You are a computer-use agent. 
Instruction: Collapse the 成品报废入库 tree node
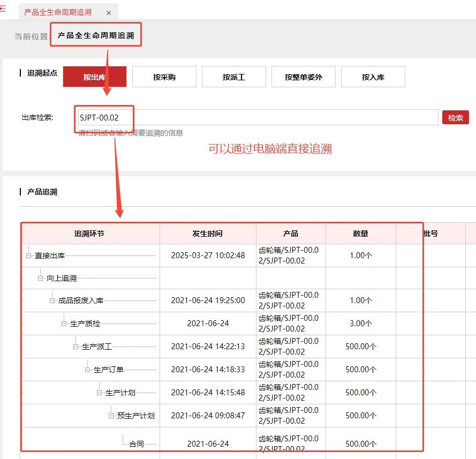tap(51, 300)
